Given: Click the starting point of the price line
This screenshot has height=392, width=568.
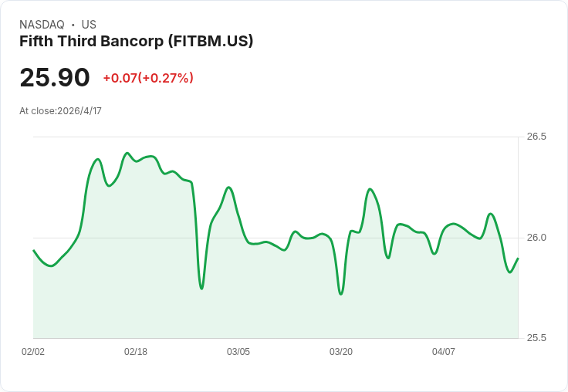Looking at the screenshot, I should 34,250.
